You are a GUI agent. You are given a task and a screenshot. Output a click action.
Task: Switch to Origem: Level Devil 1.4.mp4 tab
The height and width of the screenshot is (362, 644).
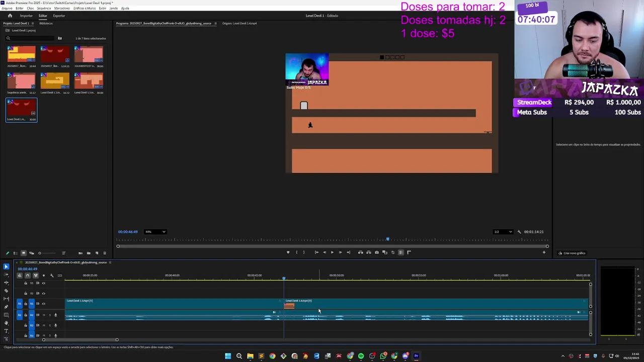[x=239, y=23]
